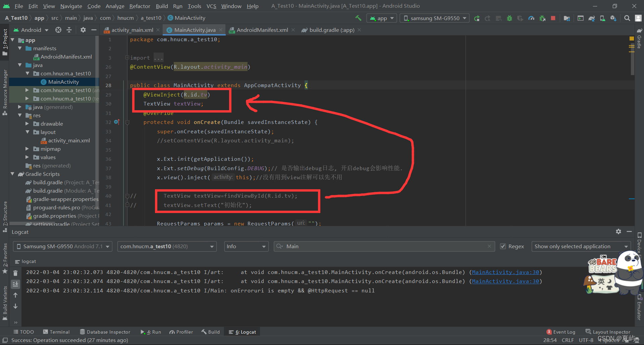This screenshot has width=644, height=345.
Task: Open the Layout Inspector button
Action: 608,332
